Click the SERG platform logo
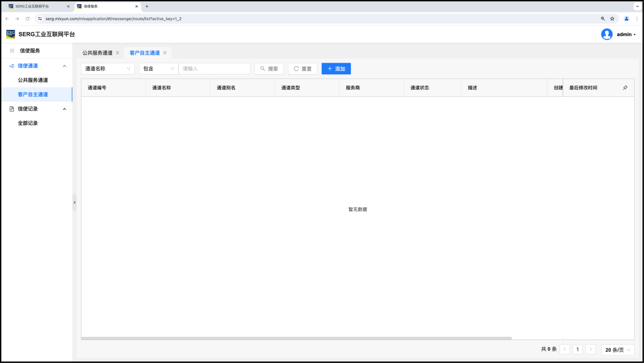The height and width of the screenshot is (363, 644). [11, 34]
